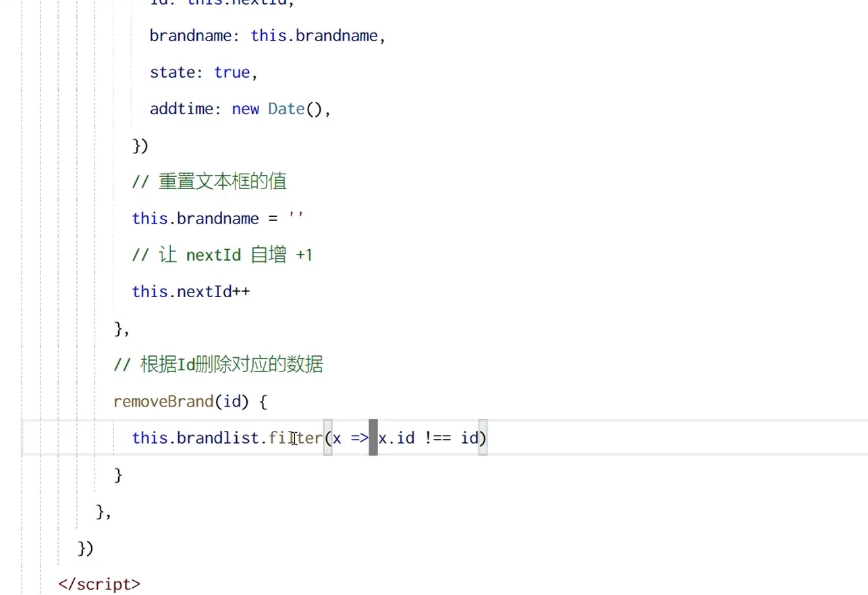Click the comment '// 根据Id删除对应的数据'
Image resolution: width=868 pixels, height=595 pixels.
(218, 365)
